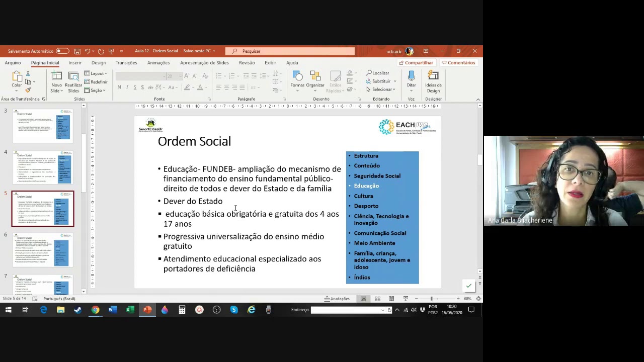Screen dimensions: 644x362
Task: Open Google Chrome from the taskbar
Action: pos(95,310)
